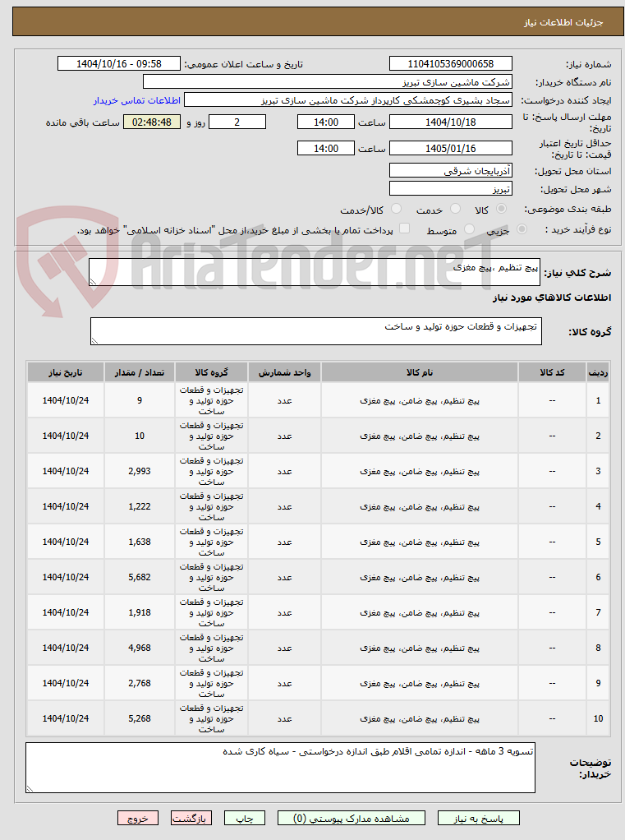Click the بازگشت back button
Screen dimensions: 625x840
[191, 818]
